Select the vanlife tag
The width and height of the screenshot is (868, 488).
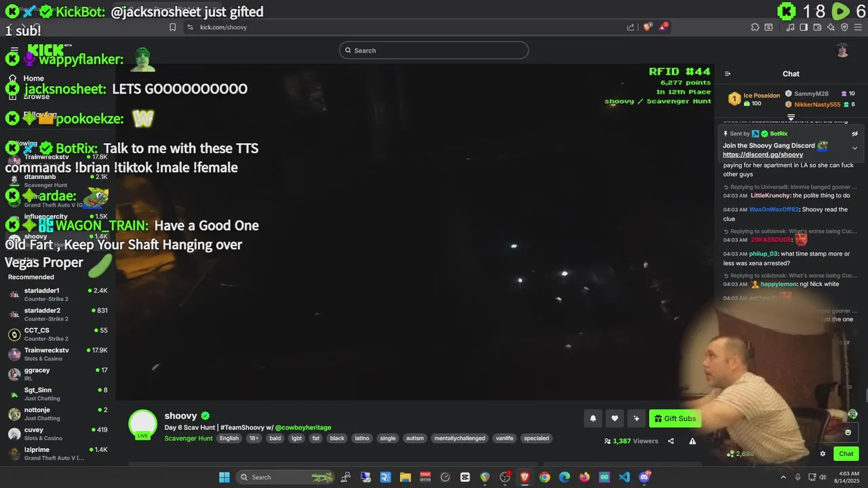coord(505,439)
